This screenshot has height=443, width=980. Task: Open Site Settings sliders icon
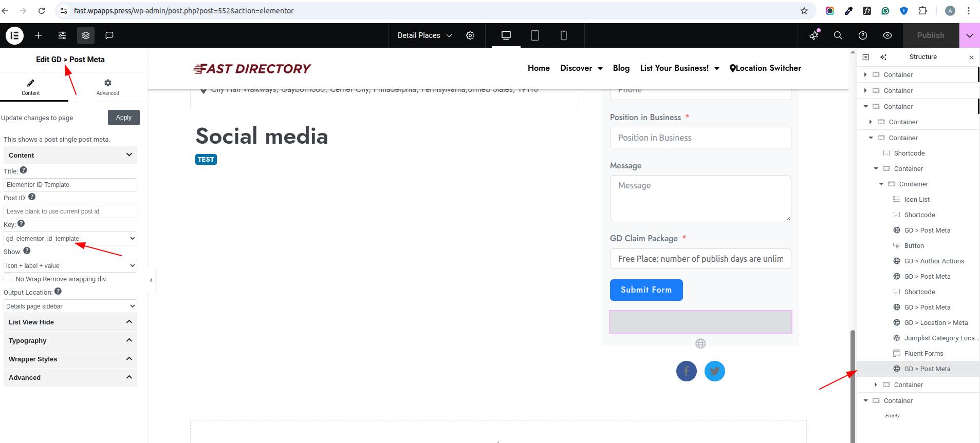62,35
